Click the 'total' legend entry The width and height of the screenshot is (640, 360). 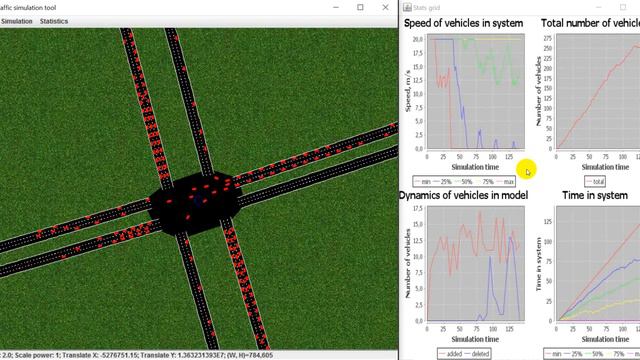point(595,182)
